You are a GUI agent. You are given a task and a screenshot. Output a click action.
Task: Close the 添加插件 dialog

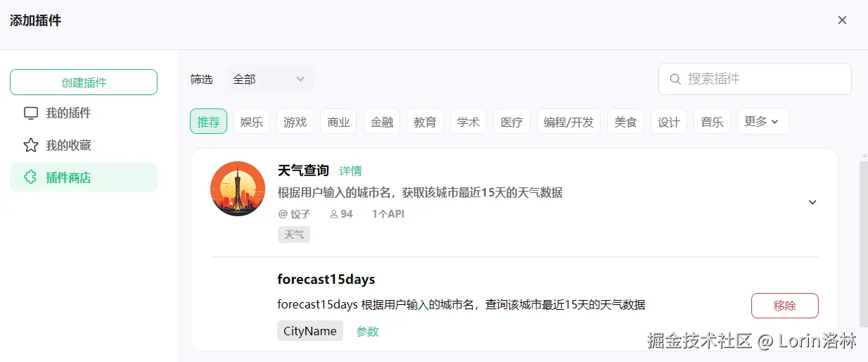[842, 20]
